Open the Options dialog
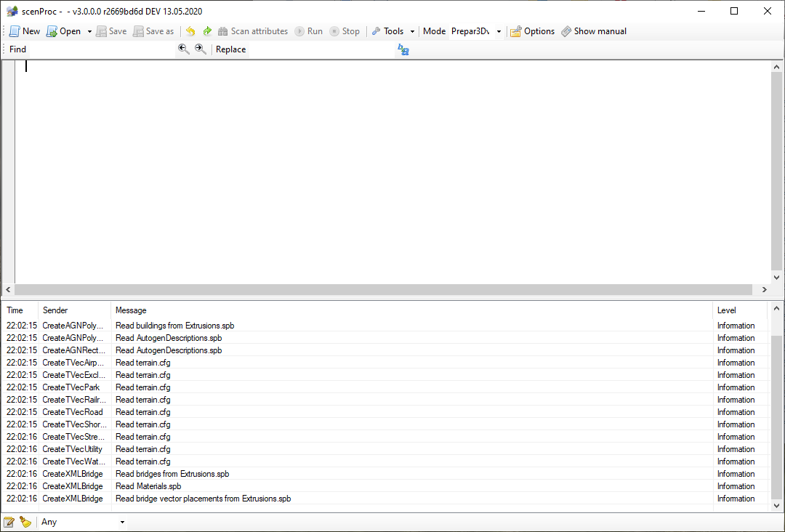This screenshot has width=785, height=532. pyautogui.click(x=533, y=31)
